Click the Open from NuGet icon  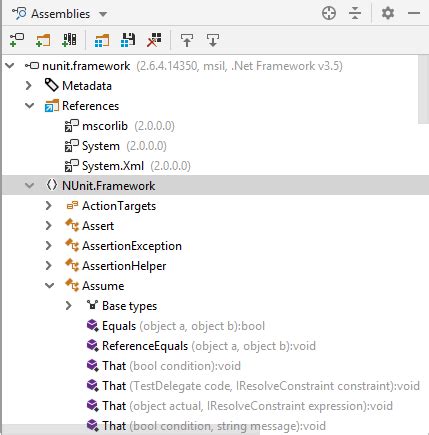click(x=17, y=40)
